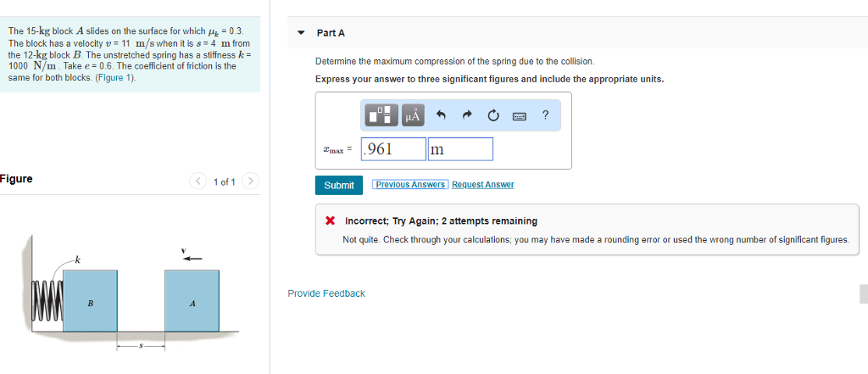Image resolution: width=868 pixels, height=374 pixels.
Task: Open Provide Feedback link
Action: [x=326, y=293]
